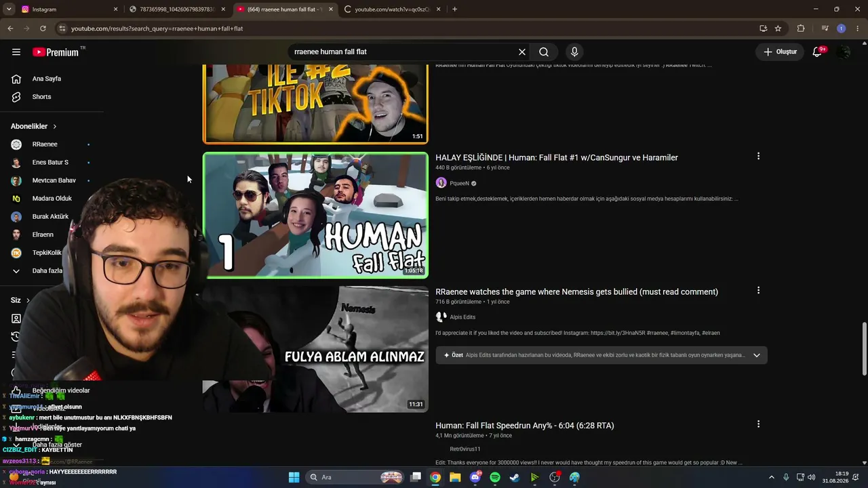This screenshot has height=488, width=868.
Task: Play the HUMAN Fall Flat thumbnail video
Action: click(x=315, y=216)
